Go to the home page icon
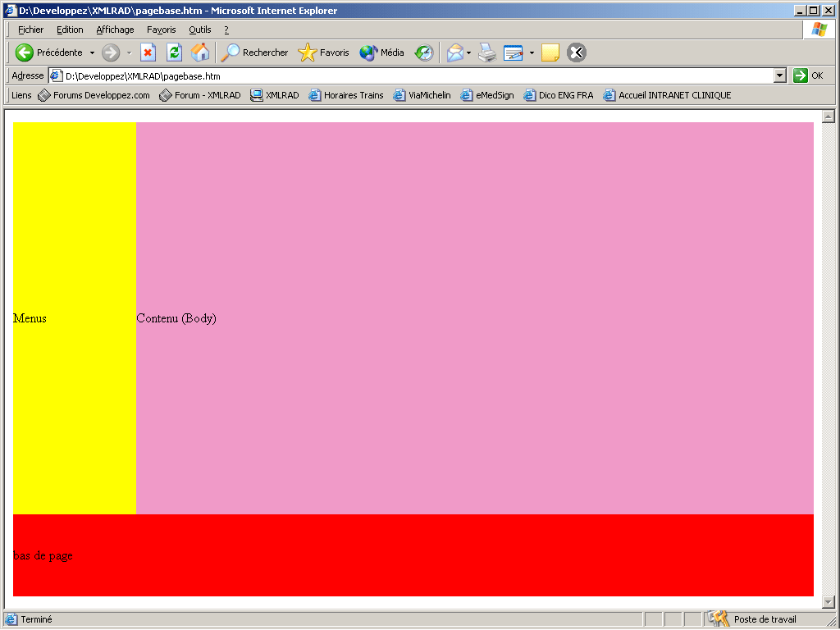 tap(200, 52)
